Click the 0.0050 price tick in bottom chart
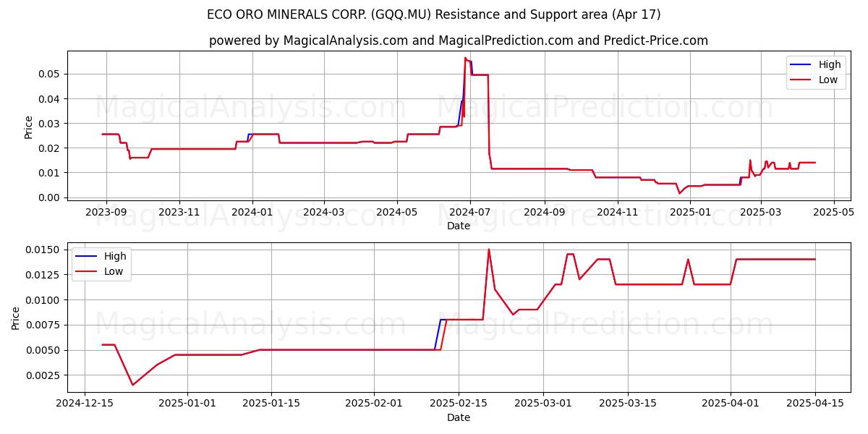Viewport: 868px width, 434px height. tap(43, 350)
